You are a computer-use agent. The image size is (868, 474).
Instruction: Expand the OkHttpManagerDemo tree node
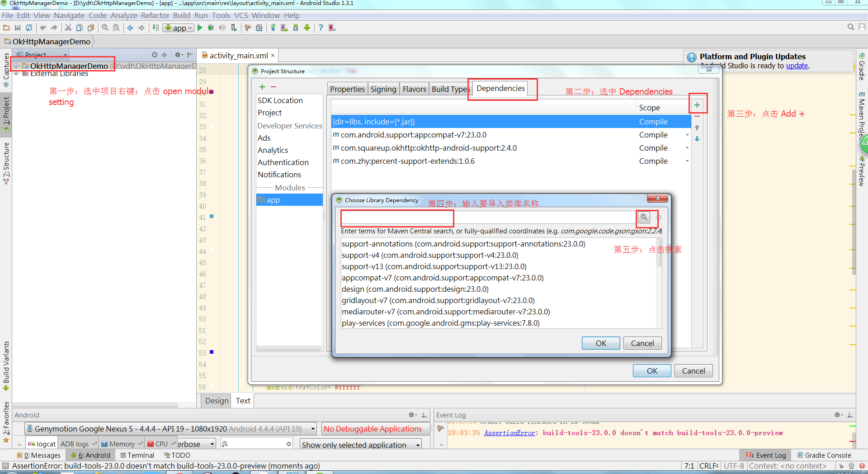click(x=16, y=66)
